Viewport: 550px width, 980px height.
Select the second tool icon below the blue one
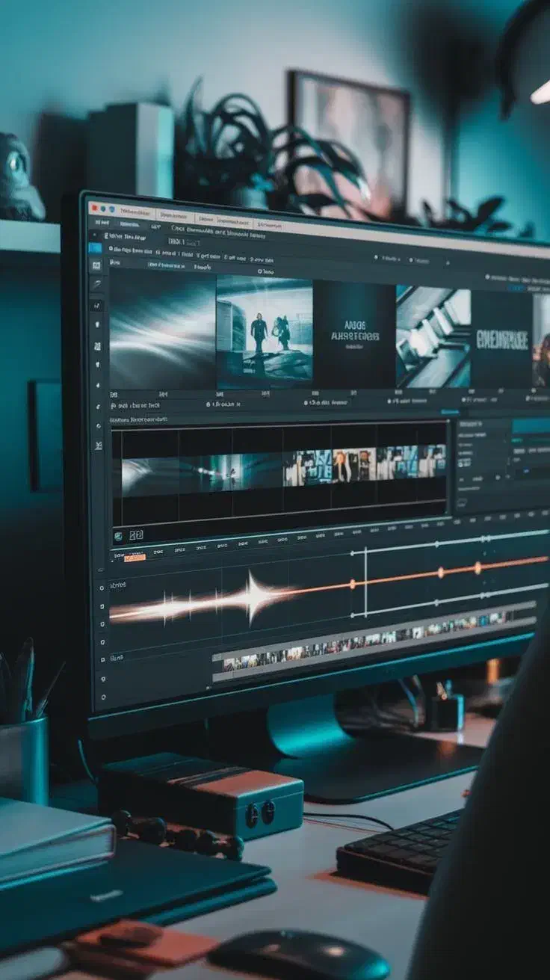[x=96, y=284]
